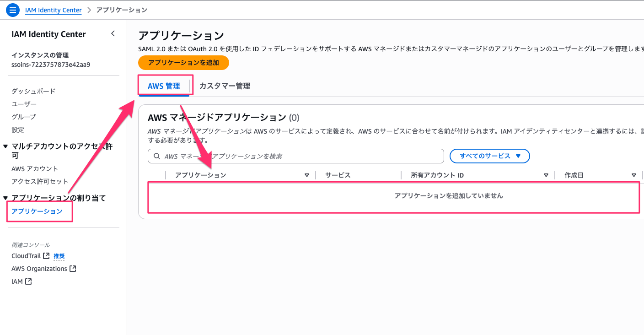Screen dimensions: 644x335
Task: Go to ダッシュボード in the sidebar
Action: coord(33,91)
